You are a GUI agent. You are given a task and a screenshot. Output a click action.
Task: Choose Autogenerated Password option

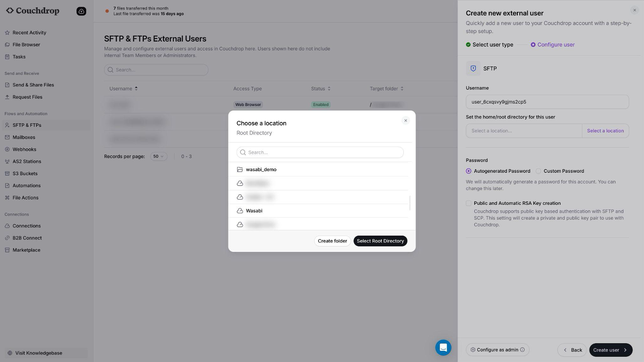(469, 171)
